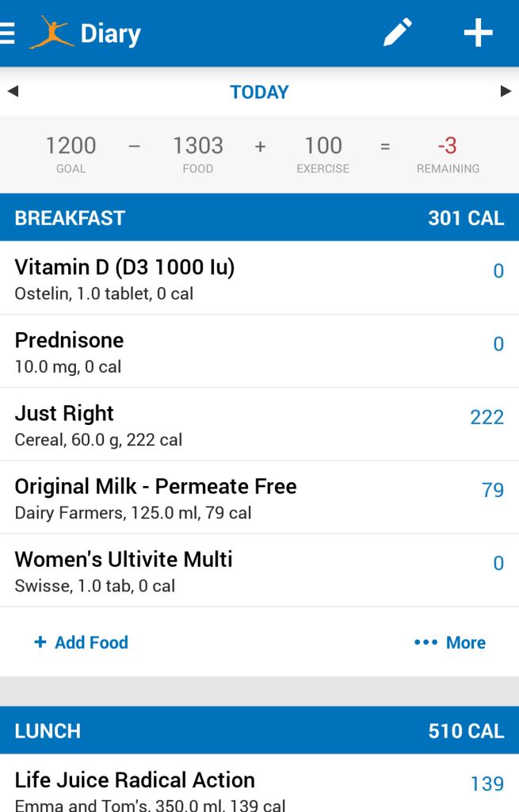Tap the pencil edit diary icon
The height and width of the screenshot is (812, 519).
(398, 33)
